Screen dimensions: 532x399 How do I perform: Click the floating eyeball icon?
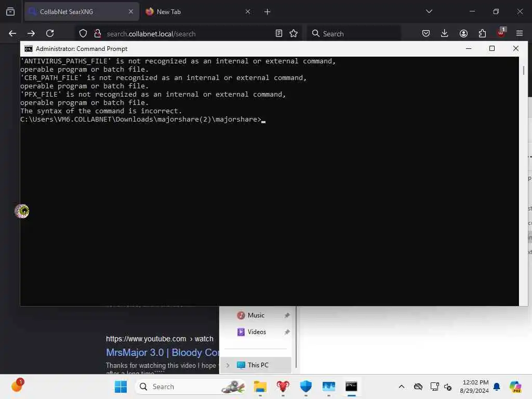[22, 211]
